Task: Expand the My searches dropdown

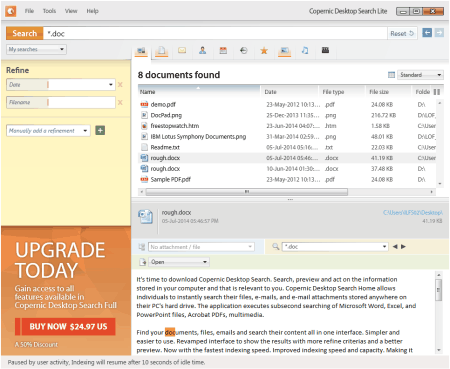Action: pyautogui.click(x=36, y=49)
